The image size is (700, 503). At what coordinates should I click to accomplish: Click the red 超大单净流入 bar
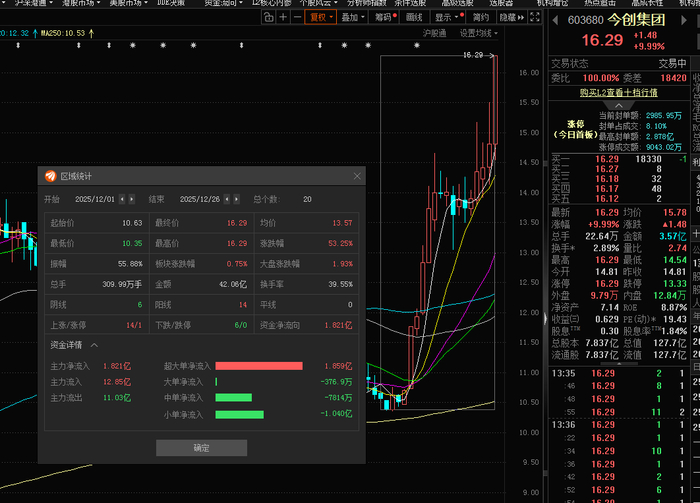[259, 366]
